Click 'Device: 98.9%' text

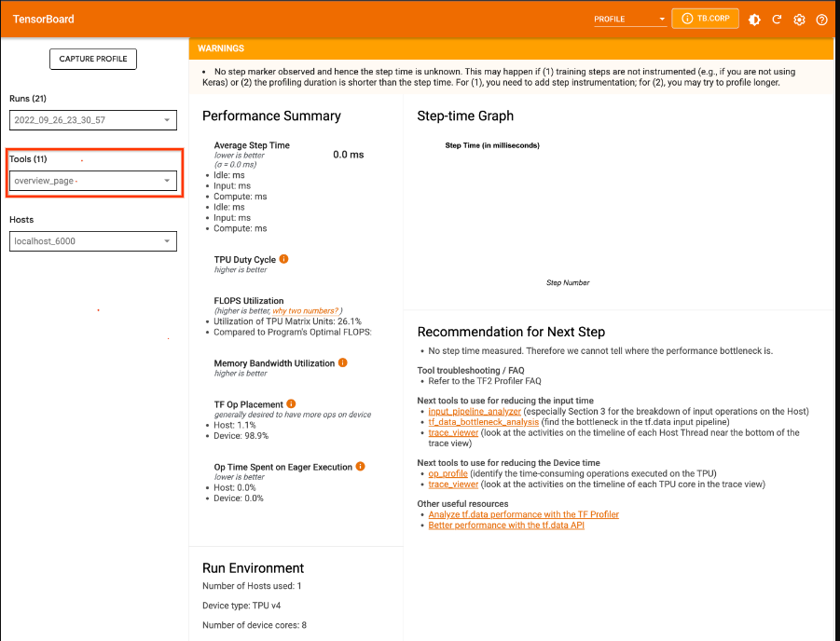pos(241,435)
